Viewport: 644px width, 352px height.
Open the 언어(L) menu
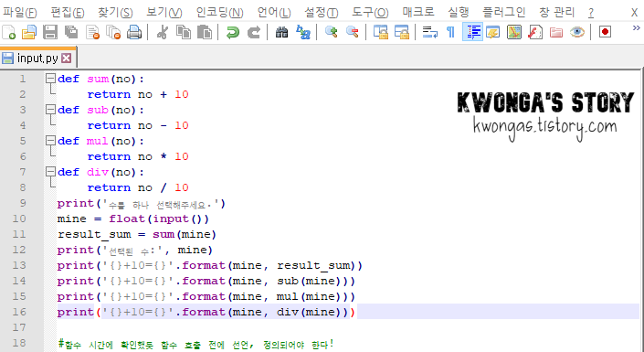pos(274,12)
